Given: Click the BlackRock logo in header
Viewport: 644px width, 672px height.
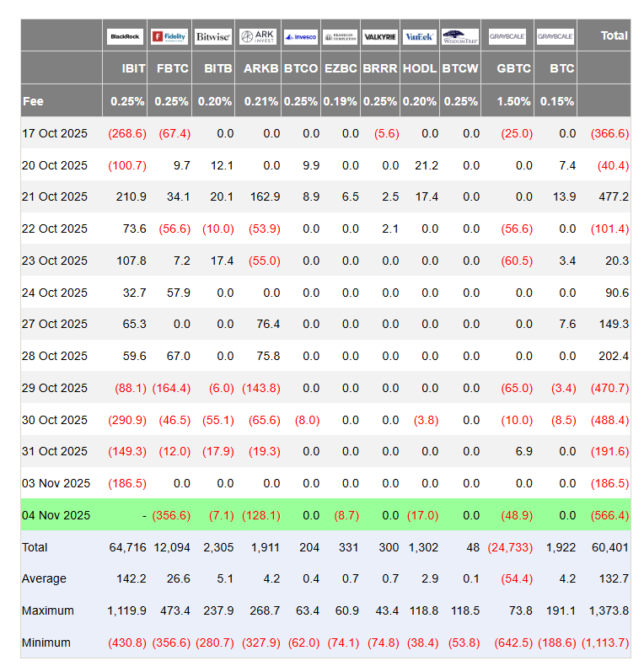Looking at the screenshot, I should coord(125,36).
